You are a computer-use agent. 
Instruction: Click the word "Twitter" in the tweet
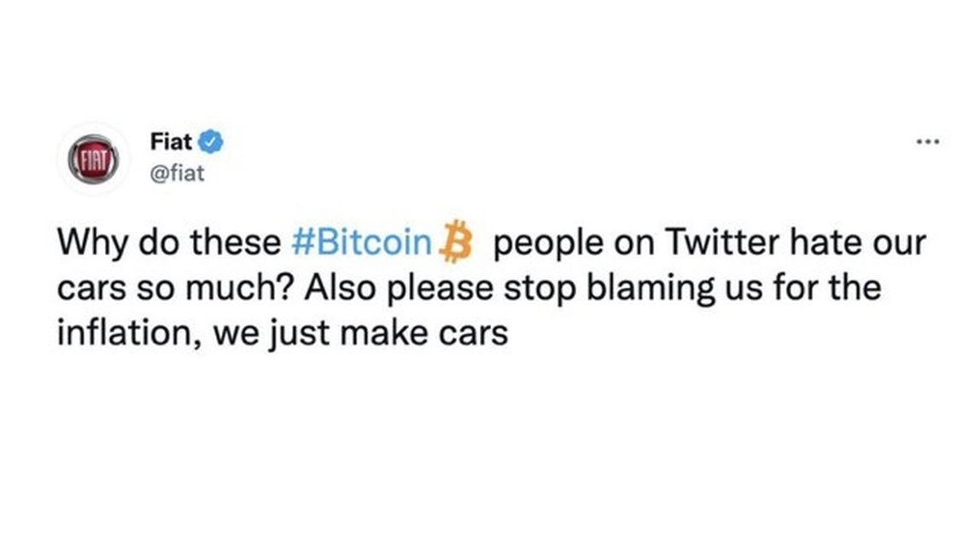pos(721,244)
